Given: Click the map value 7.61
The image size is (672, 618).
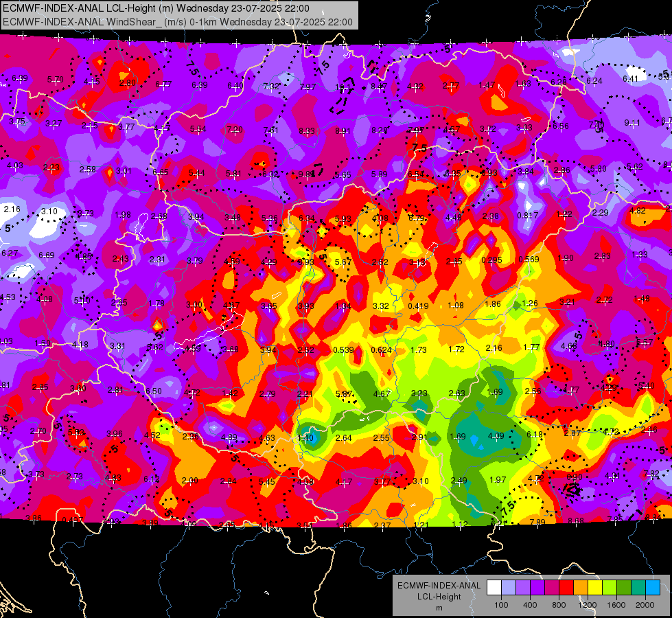Looking at the screenshot, I should coord(271,130).
